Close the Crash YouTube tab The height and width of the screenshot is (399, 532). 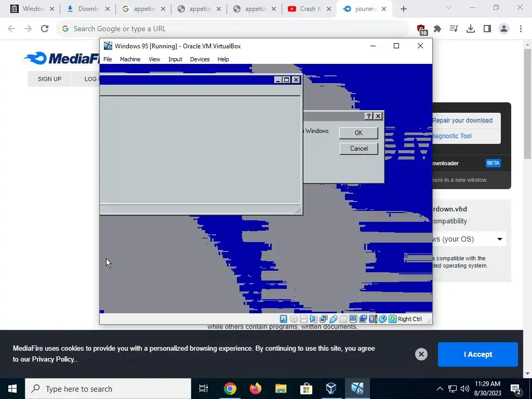point(328,9)
